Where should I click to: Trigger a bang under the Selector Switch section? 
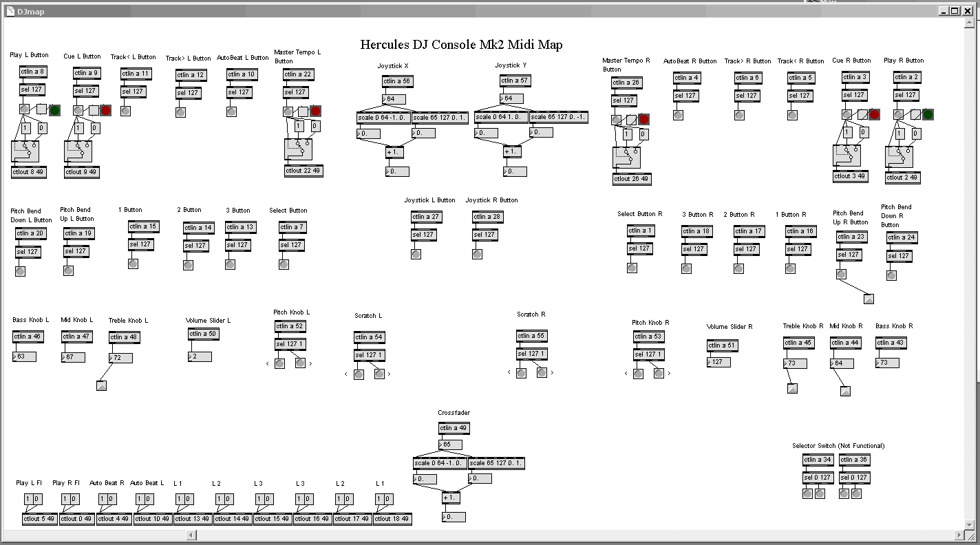807,493
